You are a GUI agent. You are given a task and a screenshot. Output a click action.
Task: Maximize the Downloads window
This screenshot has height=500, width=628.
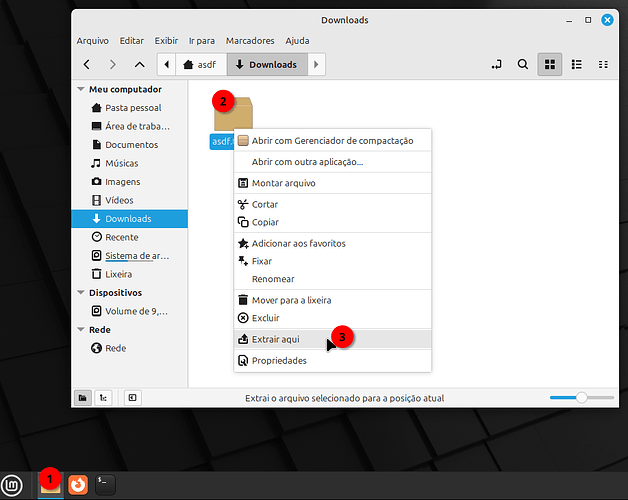[x=588, y=20]
